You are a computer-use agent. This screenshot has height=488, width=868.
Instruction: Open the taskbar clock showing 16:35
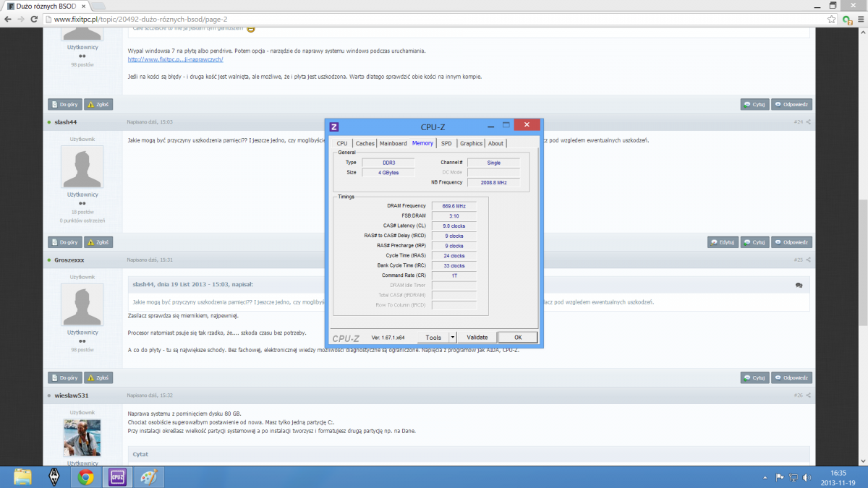coord(838,477)
